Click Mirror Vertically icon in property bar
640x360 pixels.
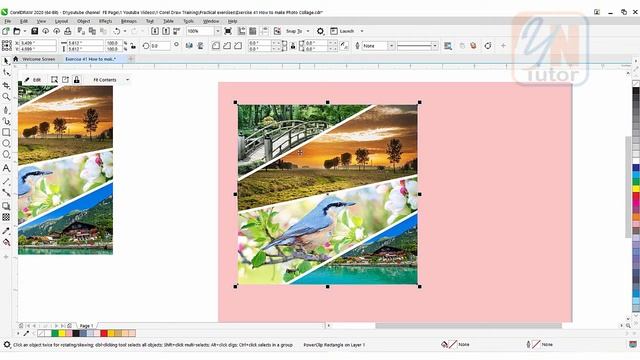tap(200, 46)
